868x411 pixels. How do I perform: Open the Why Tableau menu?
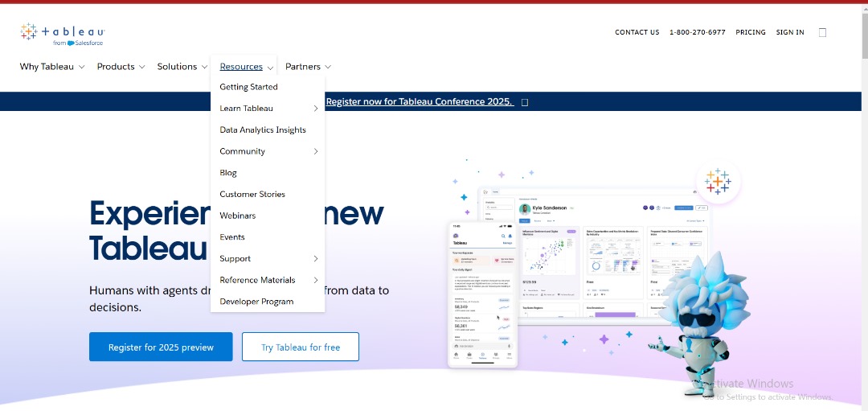tap(52, 67)
